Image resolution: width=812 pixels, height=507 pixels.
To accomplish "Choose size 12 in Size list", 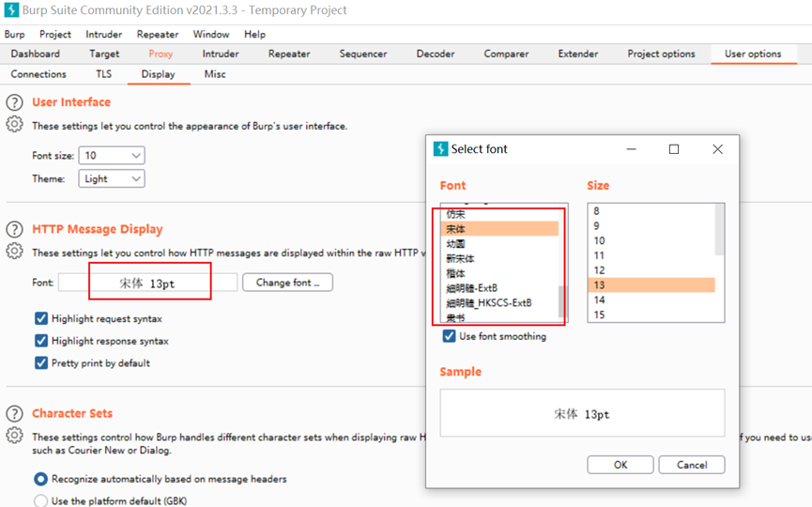I will [652, 270].
